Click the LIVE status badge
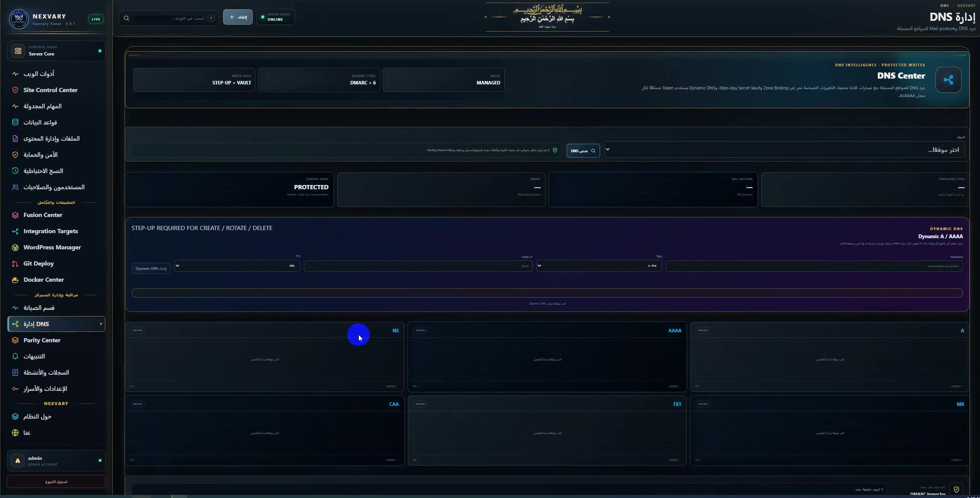 (x=96, y=19)
